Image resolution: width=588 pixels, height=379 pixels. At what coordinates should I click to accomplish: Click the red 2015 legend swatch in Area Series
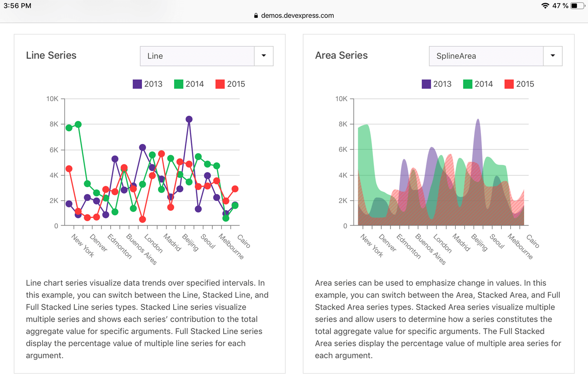(508, 84)
